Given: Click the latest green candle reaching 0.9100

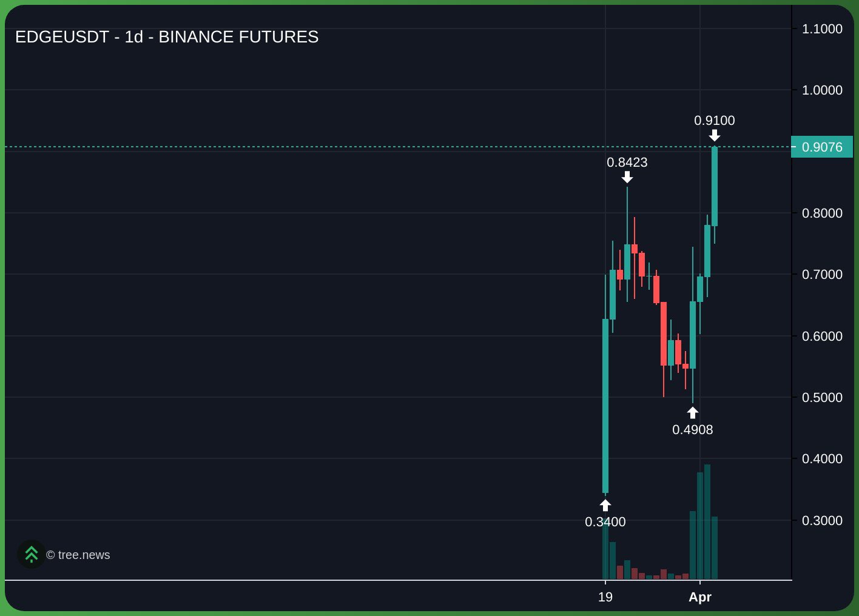Looking at the screenshot, I should pos(715,187).
